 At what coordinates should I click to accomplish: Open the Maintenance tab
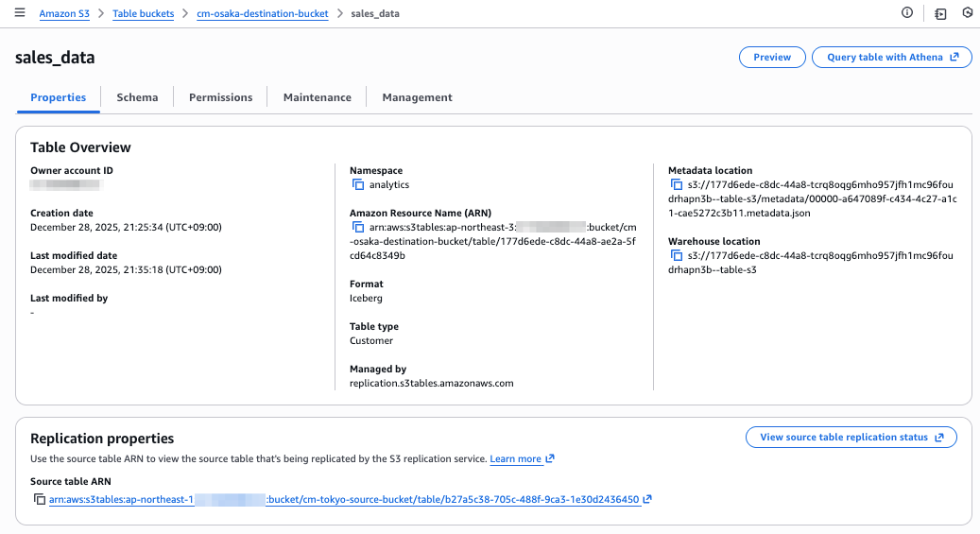point(317,97)
